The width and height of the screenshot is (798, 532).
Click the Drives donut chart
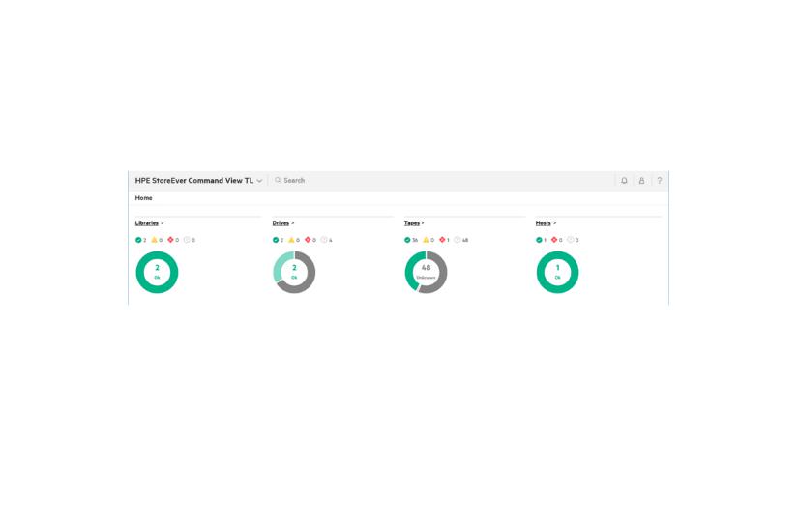294,273
